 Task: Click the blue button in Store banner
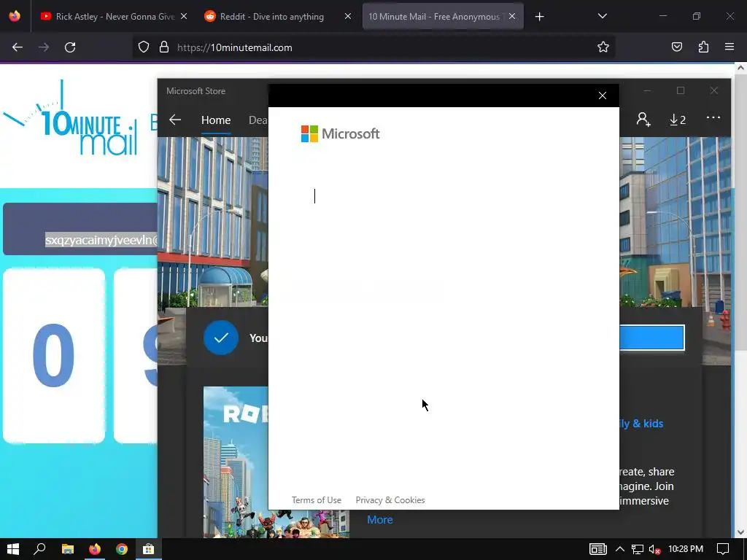point(651,338)
